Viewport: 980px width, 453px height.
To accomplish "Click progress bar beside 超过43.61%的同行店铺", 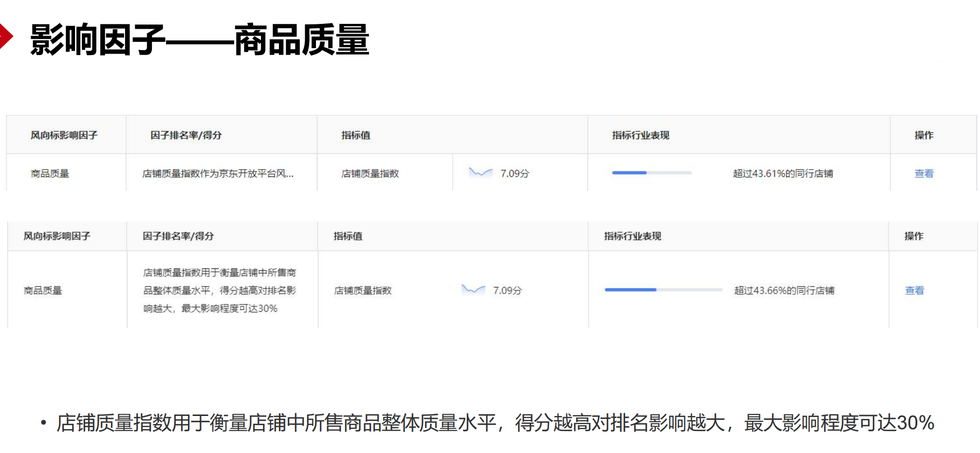I will point(652,173).
